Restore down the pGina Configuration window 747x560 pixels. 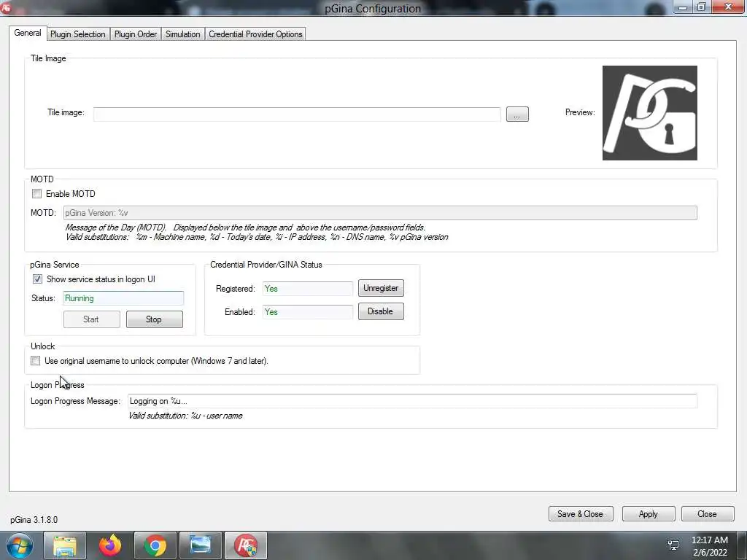pyautogui.click(x=702, y=7)
